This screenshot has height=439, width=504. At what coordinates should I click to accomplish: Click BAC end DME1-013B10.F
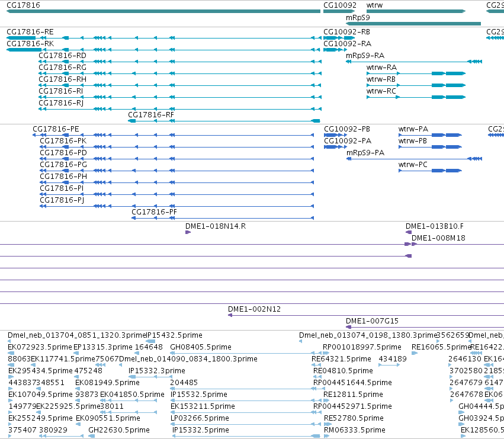(435, 226)
